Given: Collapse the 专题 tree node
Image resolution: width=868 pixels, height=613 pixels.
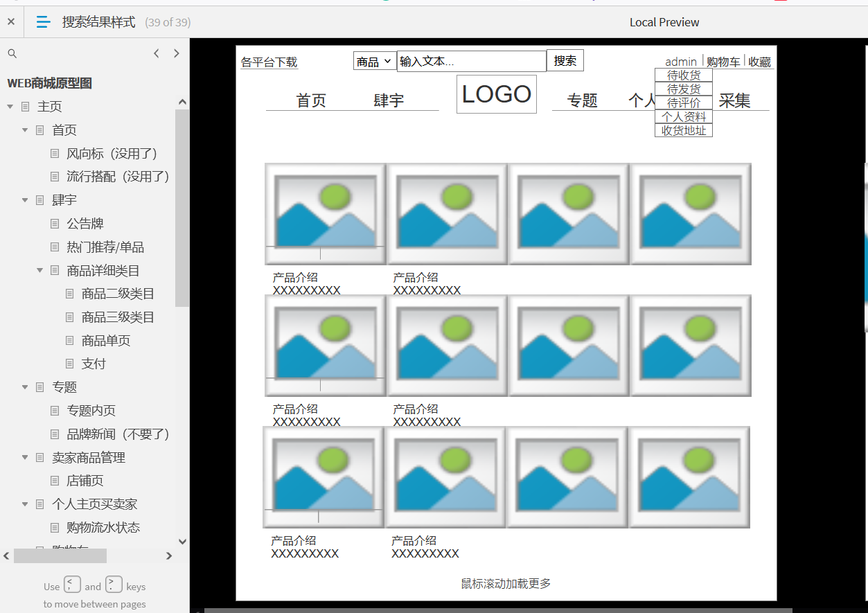Looking at the screenshot, I should [x=25, y=387].
